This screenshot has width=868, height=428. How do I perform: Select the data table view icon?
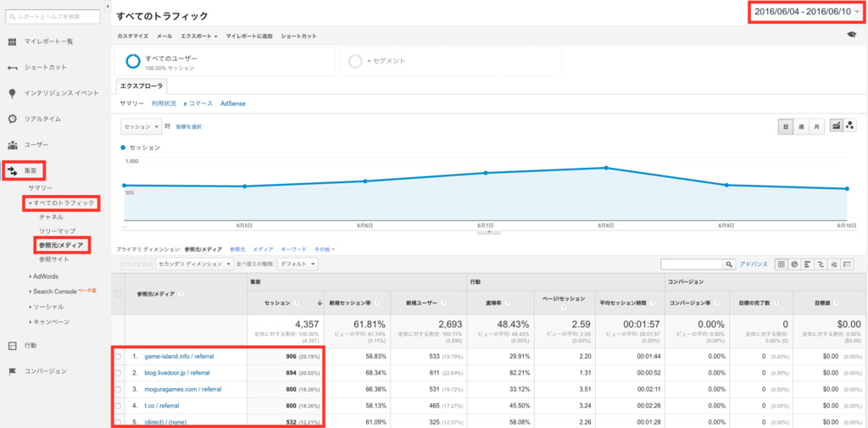(x=781, y=264)
